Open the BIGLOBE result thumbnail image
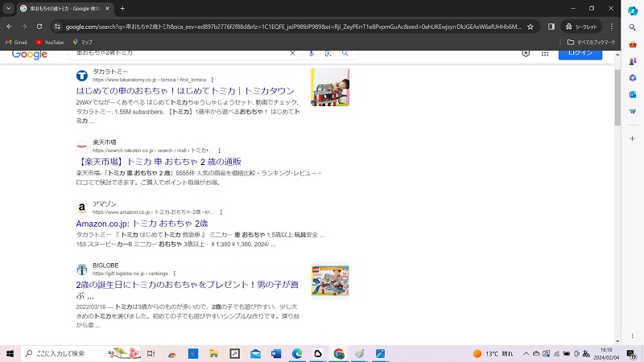Viewport: 644px width, 362px height. (330, 281)
